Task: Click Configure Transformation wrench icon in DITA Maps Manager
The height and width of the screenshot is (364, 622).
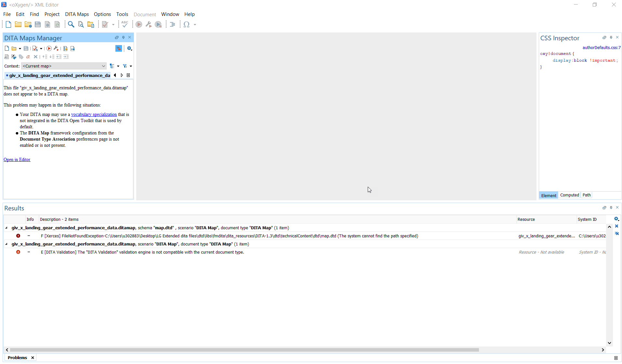Action: click(x=56, y=48)
